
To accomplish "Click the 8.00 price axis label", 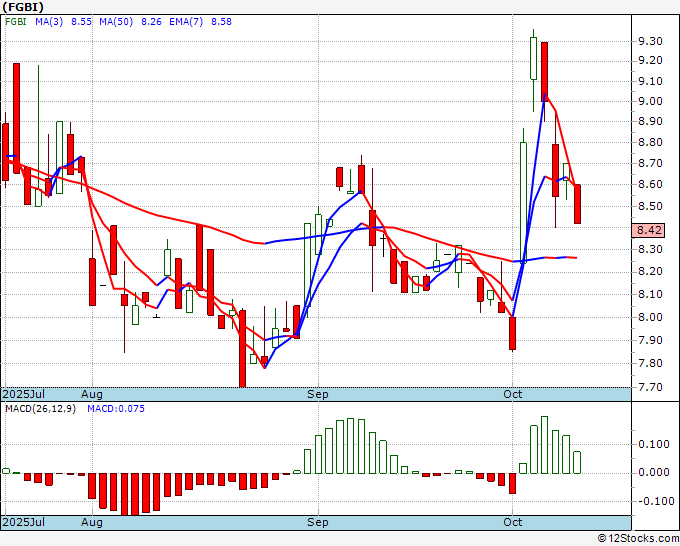I will tap(650, 317).
